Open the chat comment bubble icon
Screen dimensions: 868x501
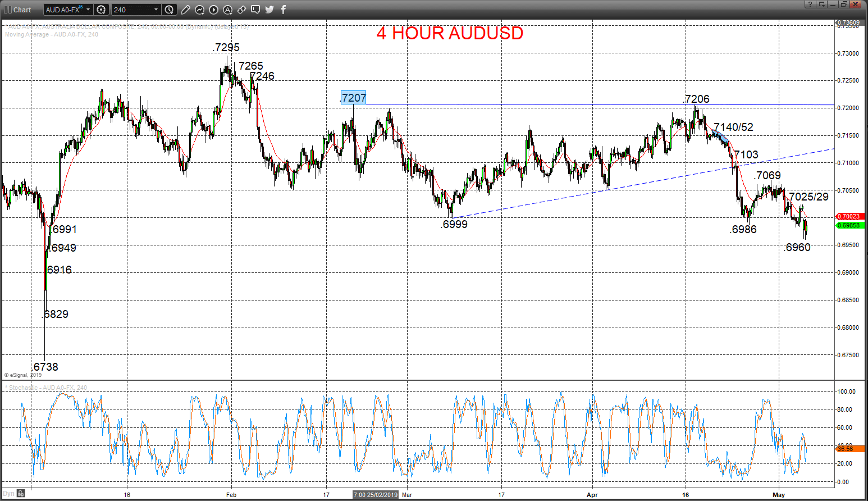pos(255,10)
